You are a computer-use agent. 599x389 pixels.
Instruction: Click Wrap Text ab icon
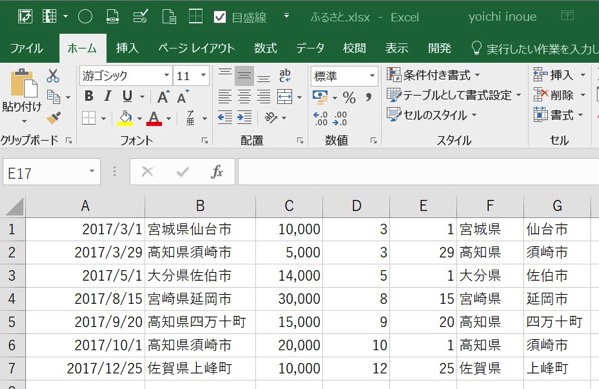pyautogui.click(x=285, y=75)
